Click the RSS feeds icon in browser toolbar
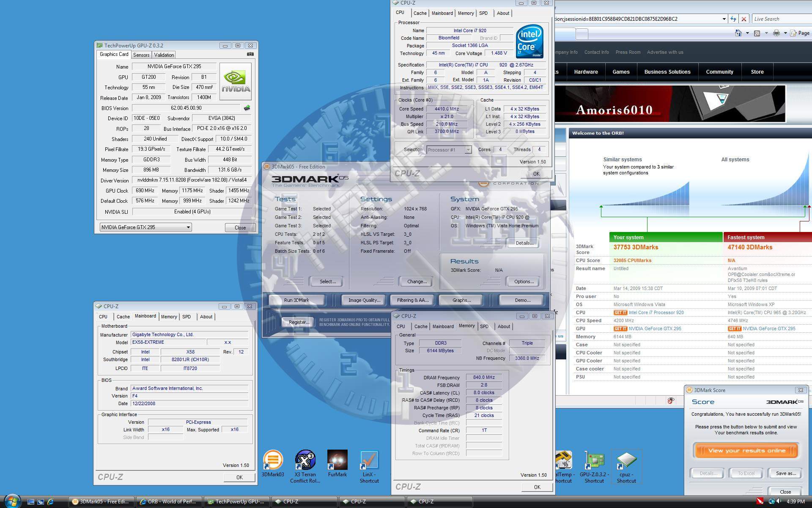 757,33
